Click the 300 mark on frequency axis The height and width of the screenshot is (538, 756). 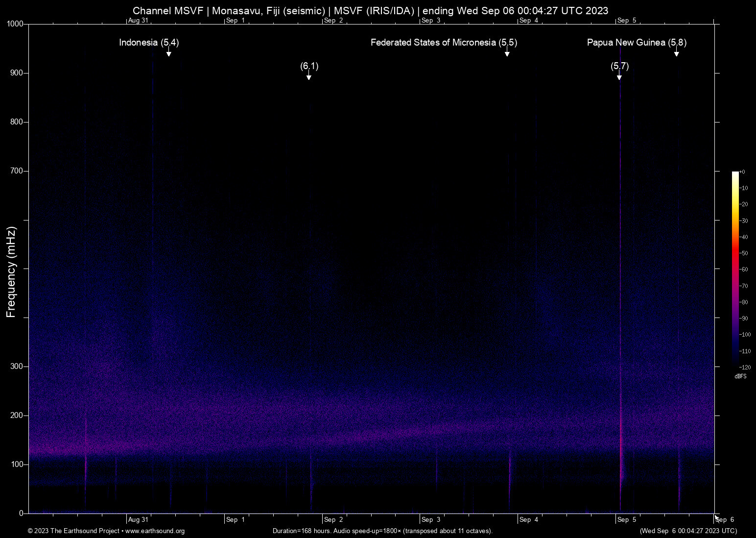[x=16, y=366]
